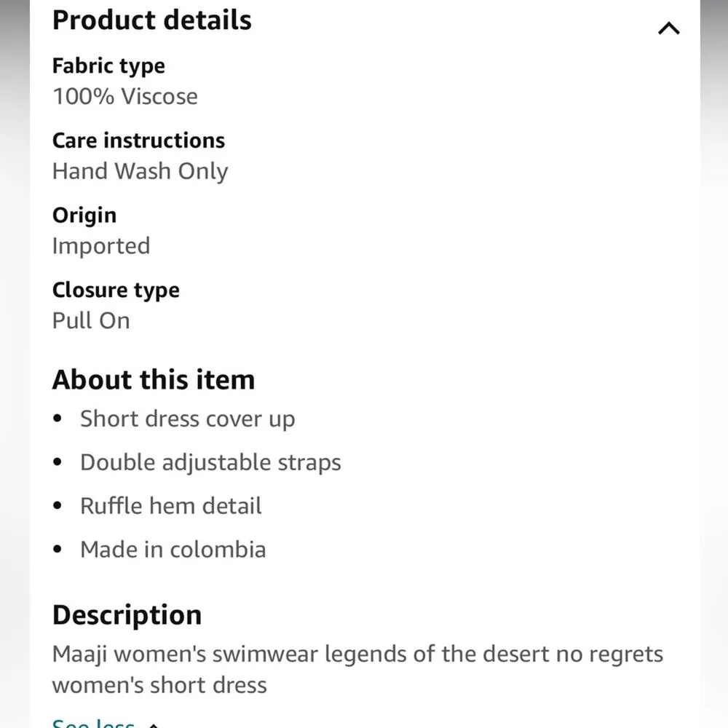Click the Description heading
Viewport: 728px width, 728px height.
pyautogui.click(x=126, y=615)
